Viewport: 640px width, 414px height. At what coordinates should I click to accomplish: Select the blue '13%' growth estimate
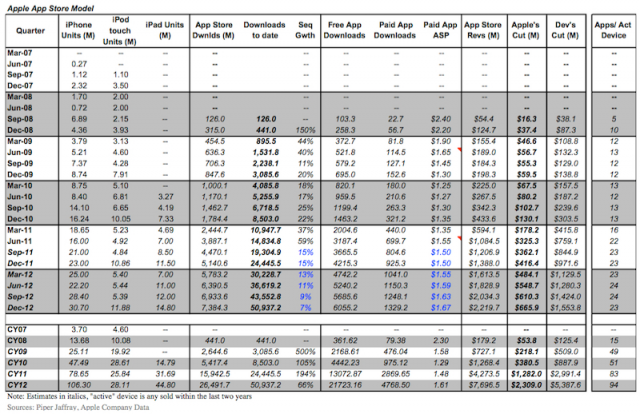coord(305,274)
